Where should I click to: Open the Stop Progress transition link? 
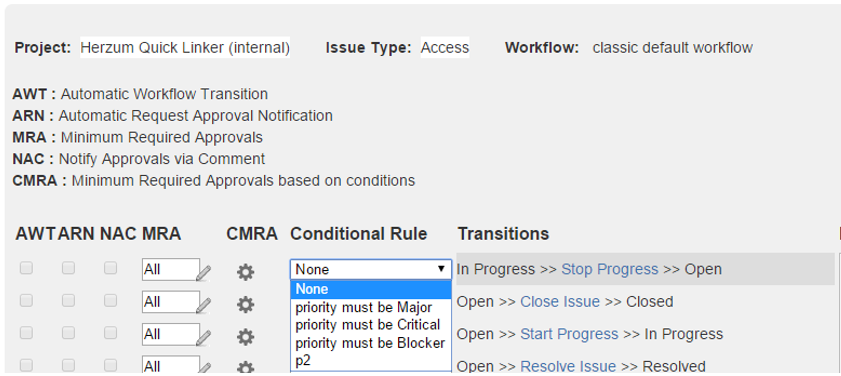point(609,269)
